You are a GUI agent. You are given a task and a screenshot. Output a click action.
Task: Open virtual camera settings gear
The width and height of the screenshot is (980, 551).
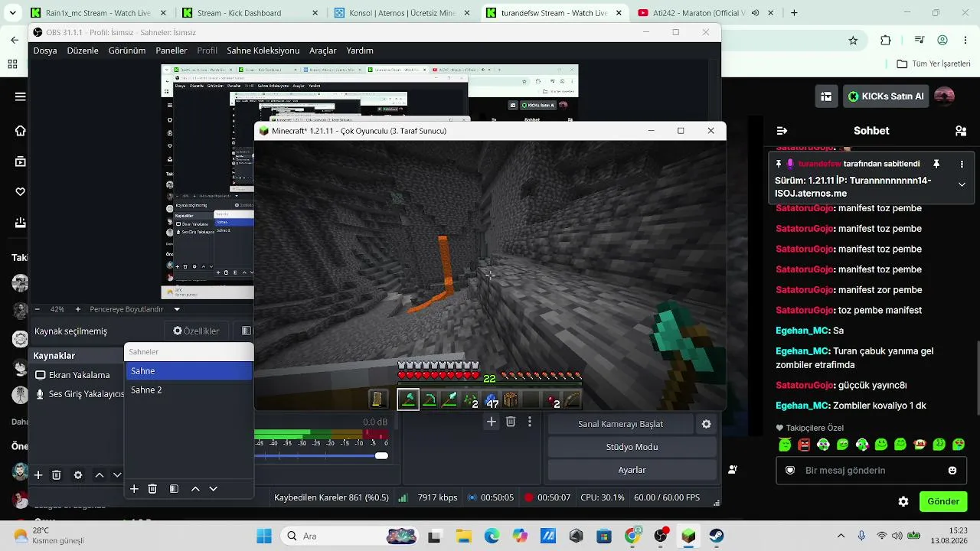(706, 424)
